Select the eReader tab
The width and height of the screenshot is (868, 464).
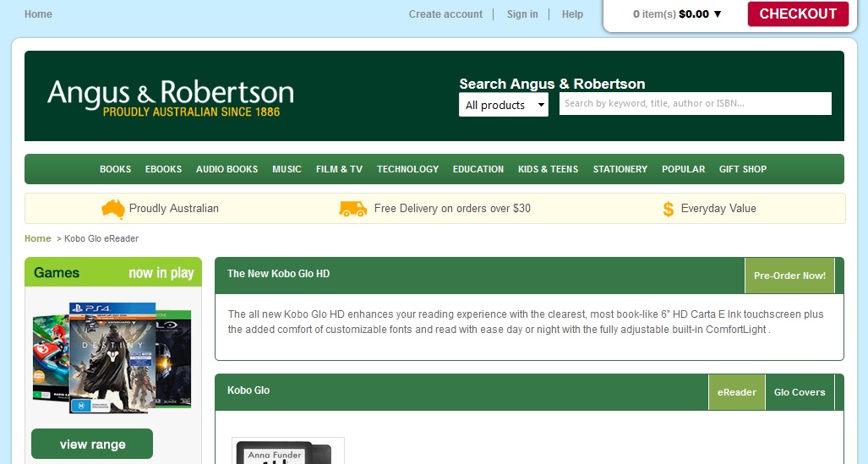pyautogui.click(x=737, y=392)
